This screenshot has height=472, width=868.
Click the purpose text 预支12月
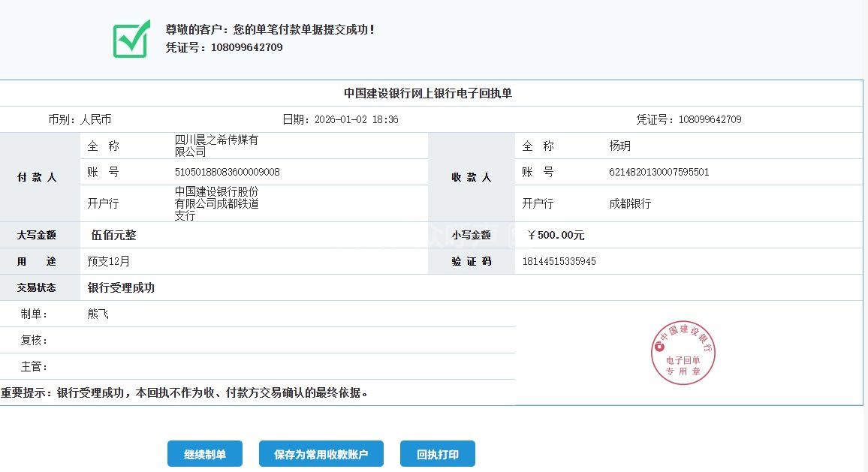click(108, 261)
